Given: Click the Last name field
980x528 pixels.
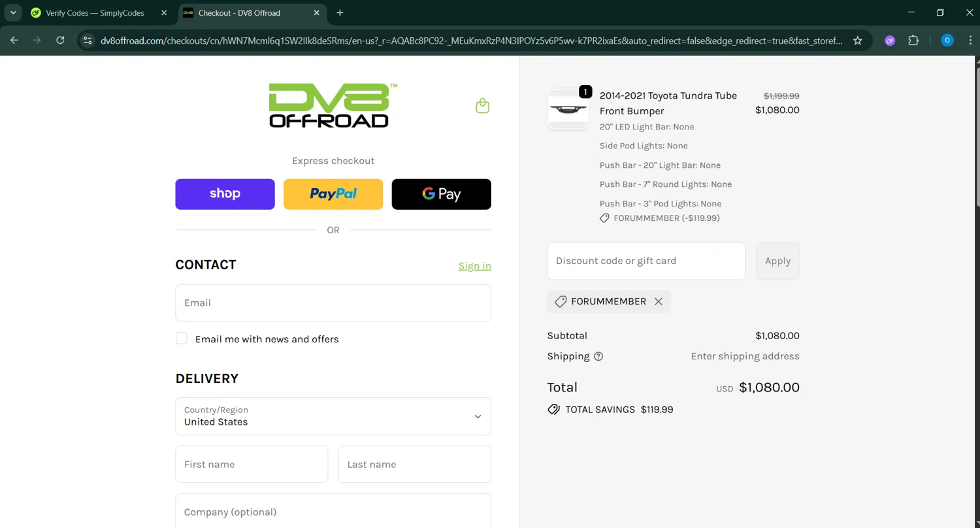Looking at the screenshot, I should [x=415, y=464].
